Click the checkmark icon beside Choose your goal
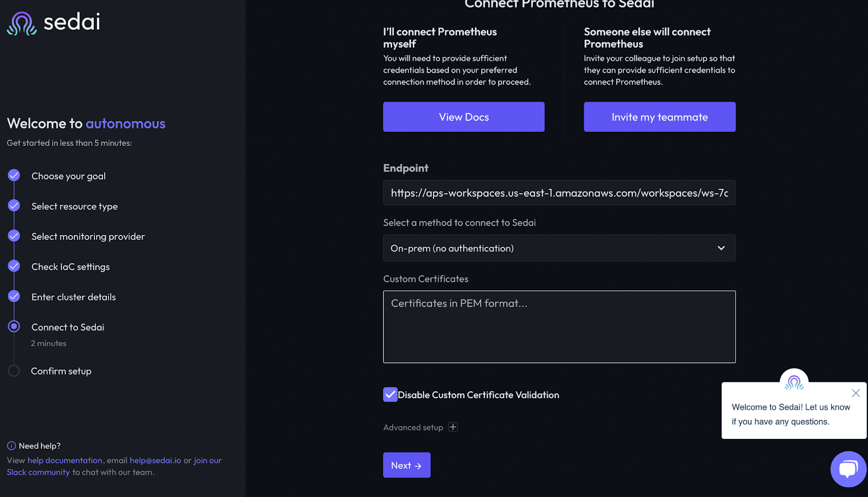Image resolution: width=868 pixels, height=497 pixels. click(x=14, y=175)
